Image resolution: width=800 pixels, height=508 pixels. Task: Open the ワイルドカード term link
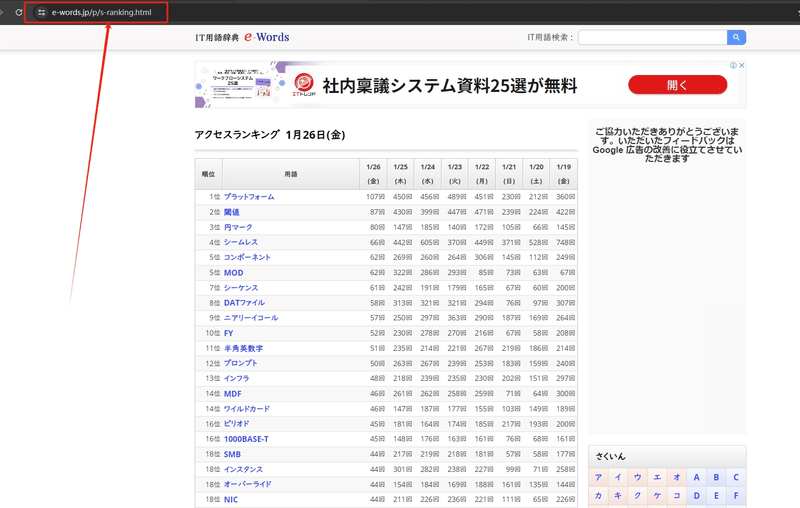[x=247, y=409]
